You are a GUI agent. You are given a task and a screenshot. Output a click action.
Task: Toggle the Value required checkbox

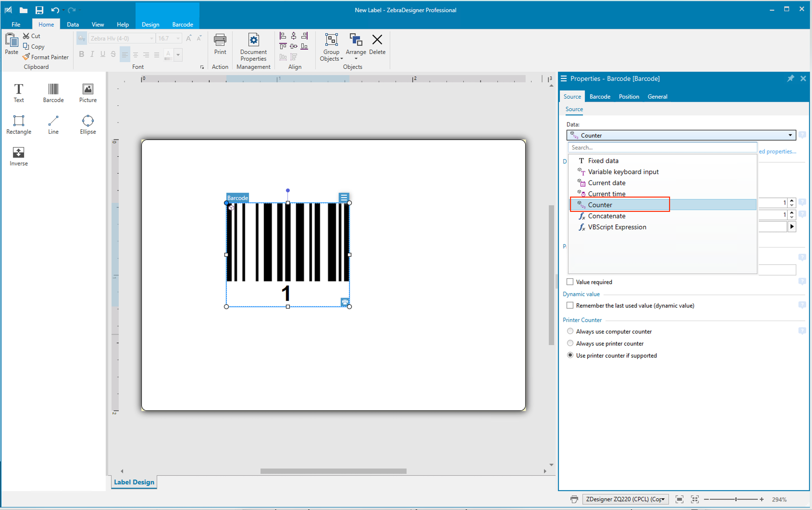[570, 282]
